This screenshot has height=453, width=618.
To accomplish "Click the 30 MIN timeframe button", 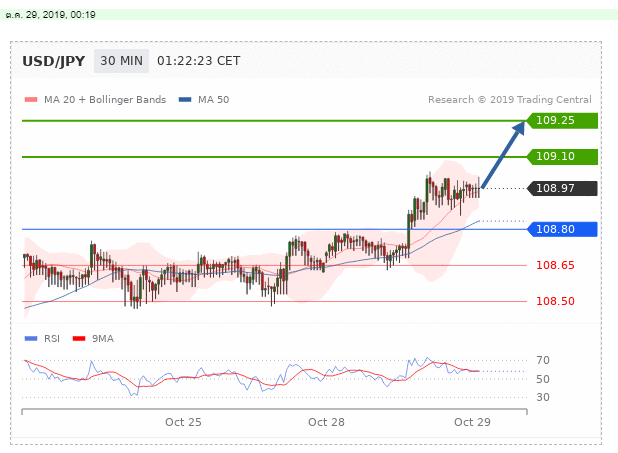I will [121, 61].
